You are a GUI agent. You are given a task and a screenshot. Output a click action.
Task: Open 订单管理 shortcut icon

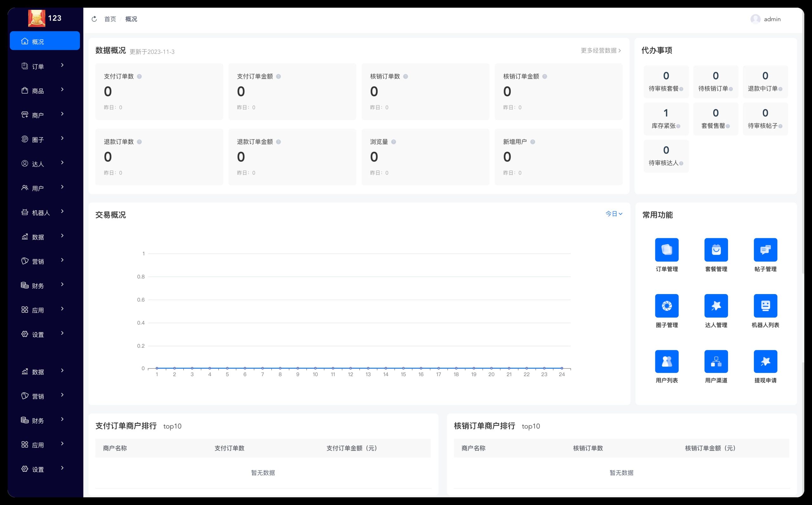click(x=666, y=250)
